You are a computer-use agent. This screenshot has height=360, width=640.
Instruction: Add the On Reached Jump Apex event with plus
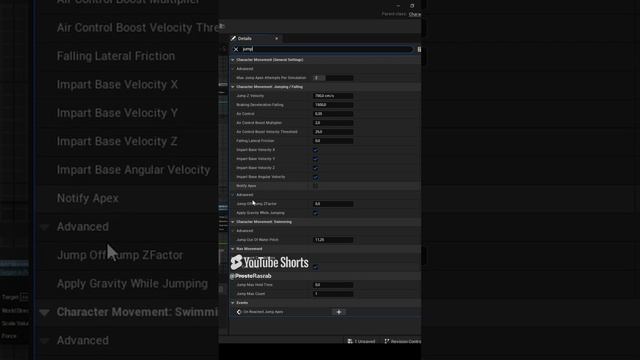click(x=339, y=312)
